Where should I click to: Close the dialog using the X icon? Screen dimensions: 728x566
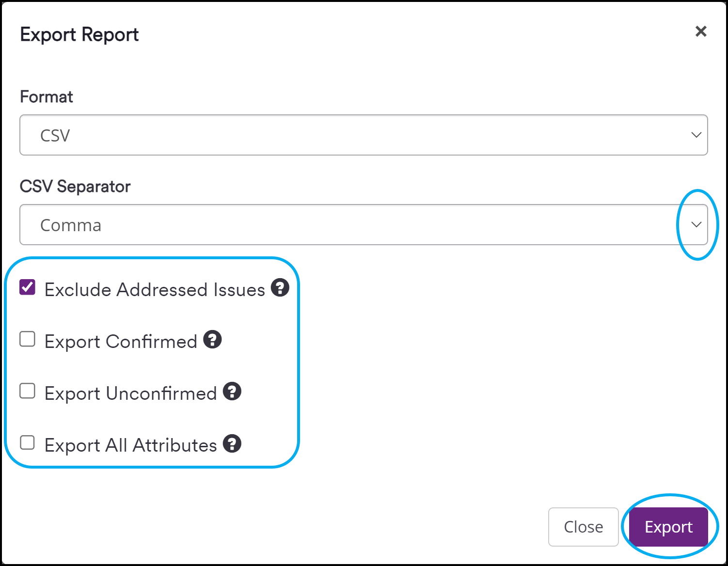700,31
